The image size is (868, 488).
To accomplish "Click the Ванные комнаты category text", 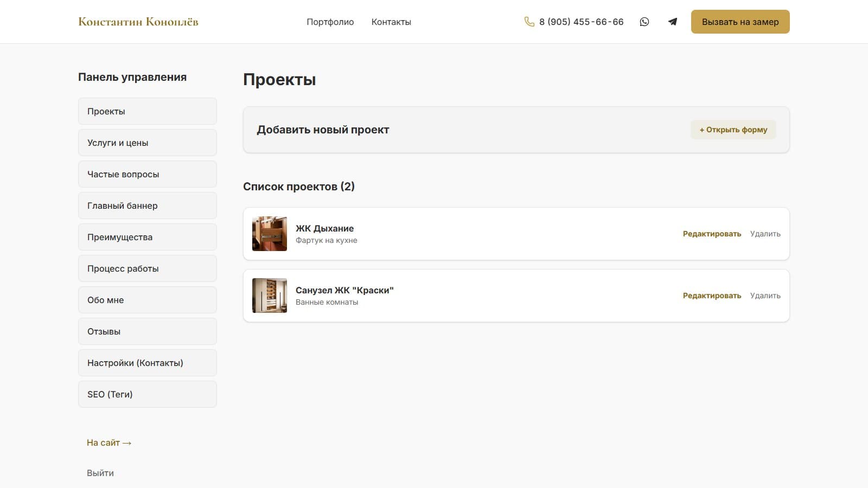I will click(x=327, y=302).
